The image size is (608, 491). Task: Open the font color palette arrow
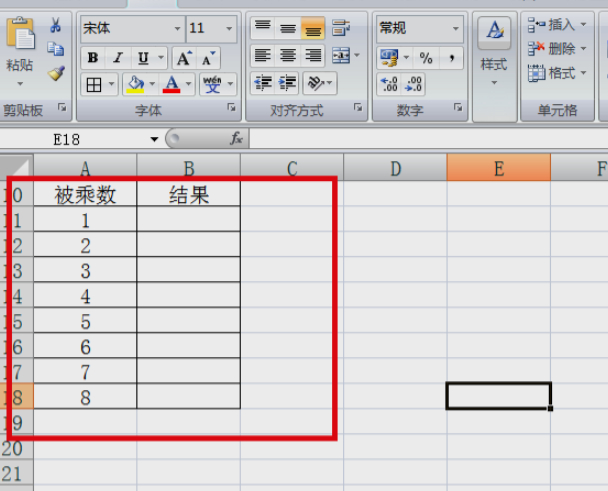tap(188, 84)
